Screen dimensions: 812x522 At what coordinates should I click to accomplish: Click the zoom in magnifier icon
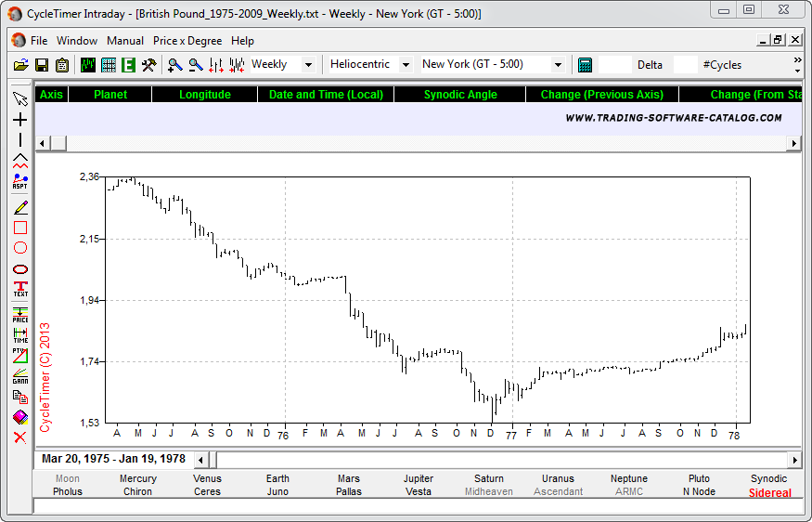[174, 65]
